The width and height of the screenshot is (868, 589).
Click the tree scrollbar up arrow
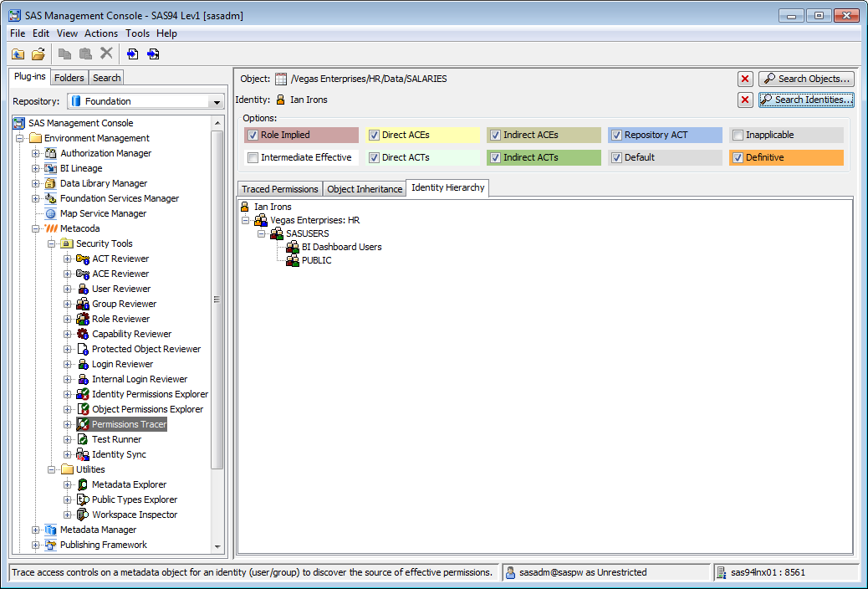217,123
